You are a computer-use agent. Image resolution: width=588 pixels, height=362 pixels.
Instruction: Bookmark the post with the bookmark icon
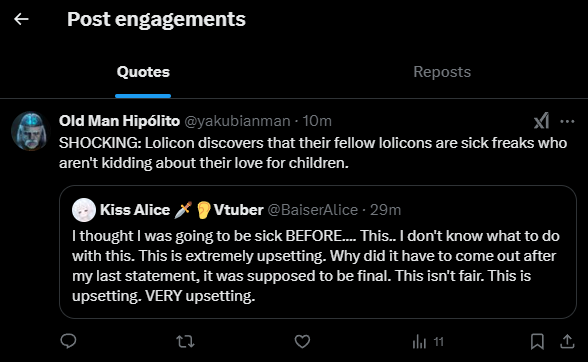coord(537,341)
